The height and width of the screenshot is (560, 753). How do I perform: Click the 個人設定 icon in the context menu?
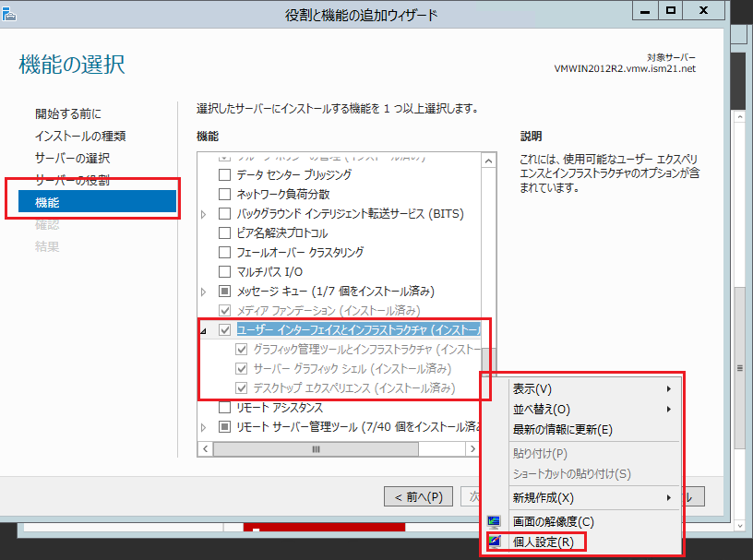click(495, 542)
